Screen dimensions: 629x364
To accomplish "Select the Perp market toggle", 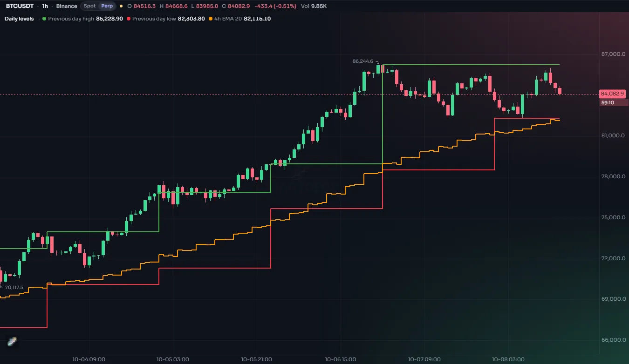I will point(107,6).
